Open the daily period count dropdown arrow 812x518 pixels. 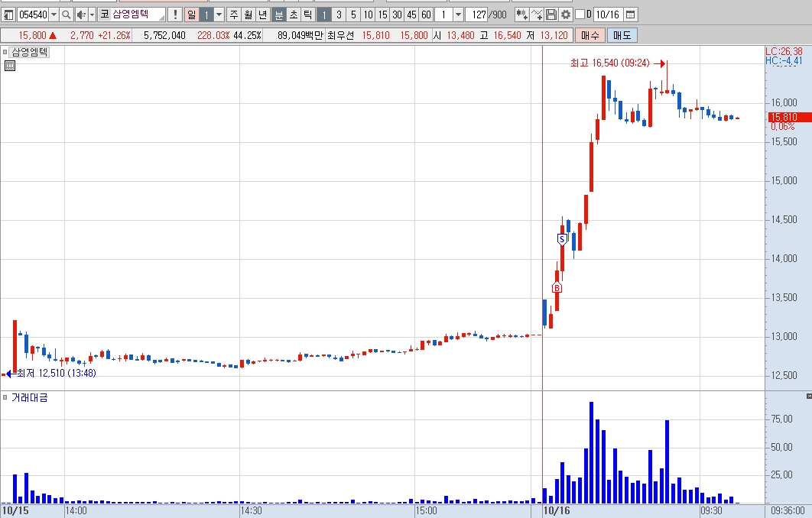219,15
